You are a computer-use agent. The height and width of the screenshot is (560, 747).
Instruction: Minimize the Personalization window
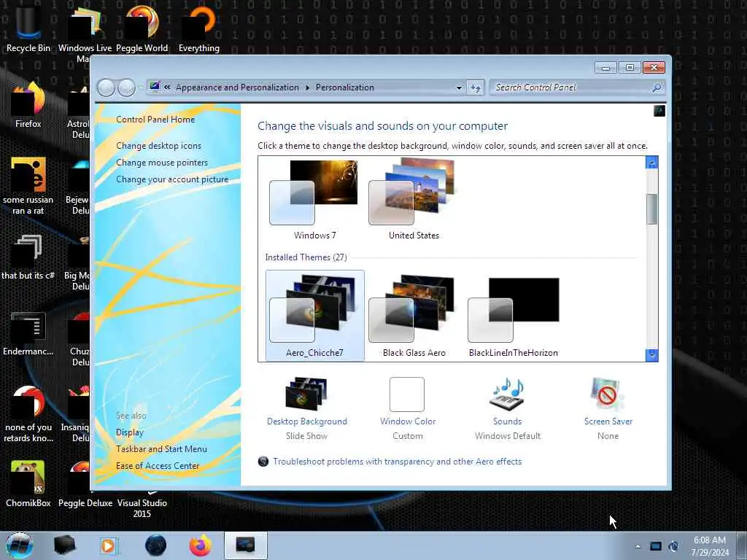605,68
